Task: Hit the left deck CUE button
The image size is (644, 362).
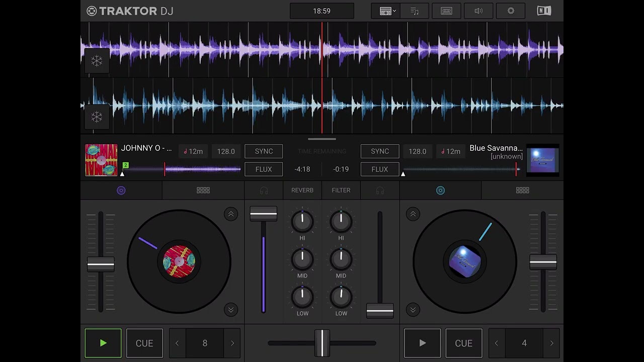Action: (144, 343)
